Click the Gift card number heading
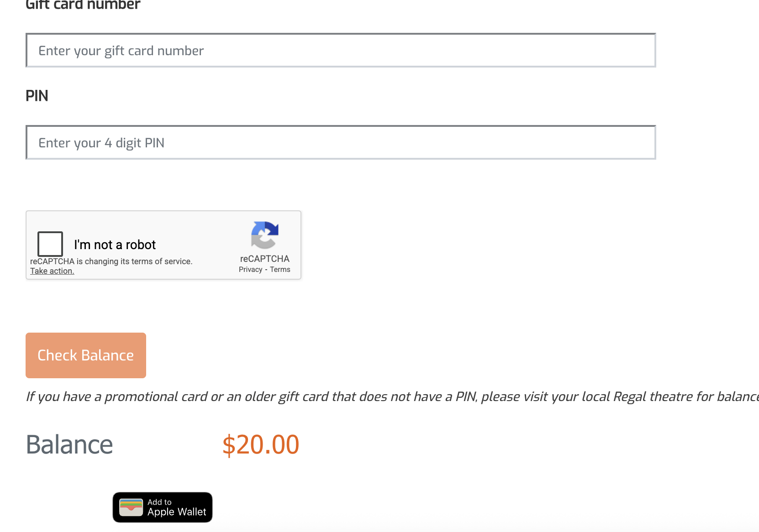Screen dimensions: 759x532 pos(83,5)
